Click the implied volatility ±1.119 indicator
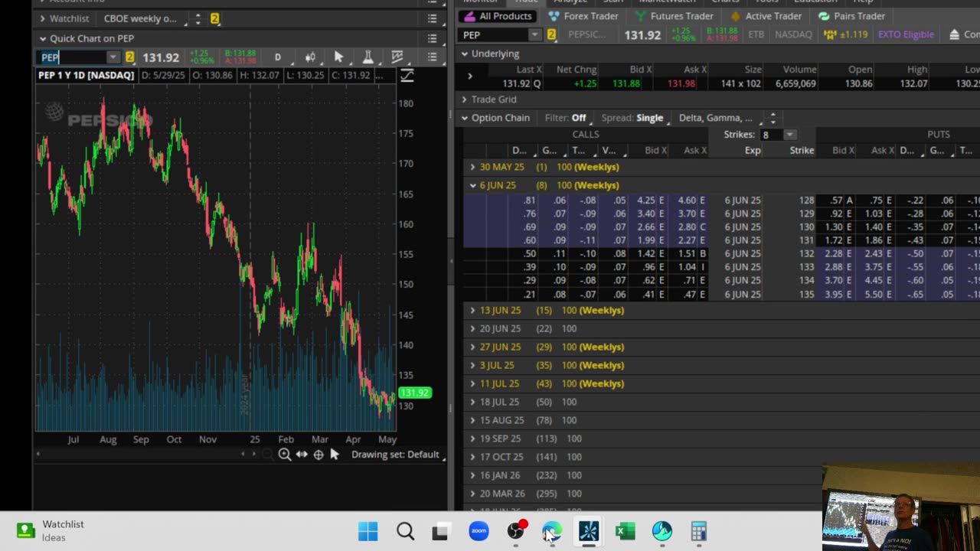Viewport: 980px width, 551px height. (x=845, y=34)
